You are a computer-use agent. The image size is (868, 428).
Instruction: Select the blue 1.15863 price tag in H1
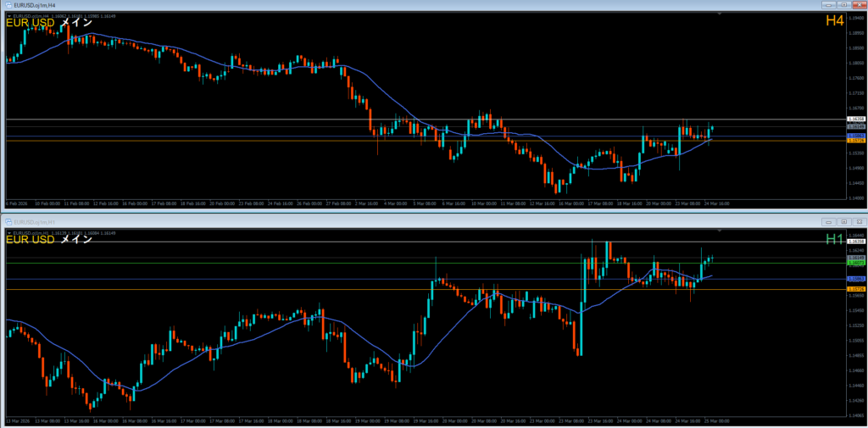point(856,278)
